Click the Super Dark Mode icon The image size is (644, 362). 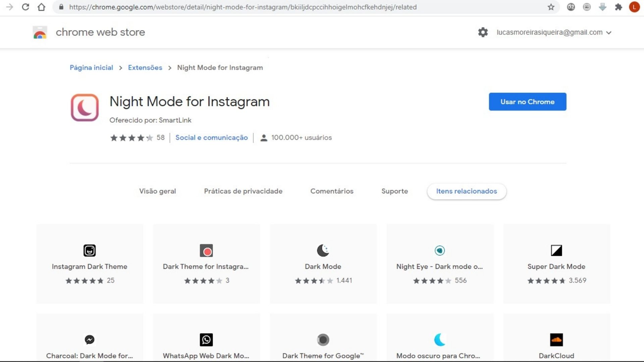click(556, 250)
